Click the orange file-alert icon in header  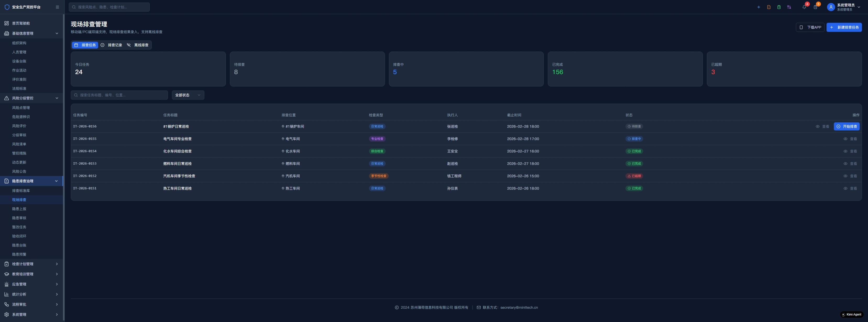pyautogui.click(x=768, y=7)
